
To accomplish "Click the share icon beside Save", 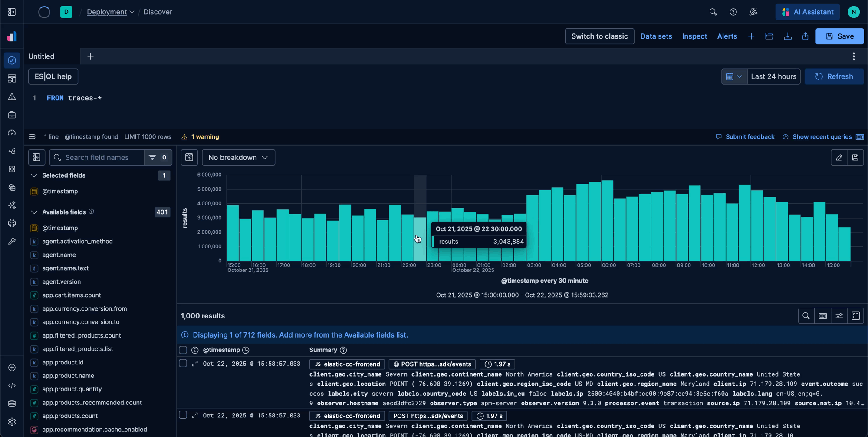I will (x=805, y=36).
